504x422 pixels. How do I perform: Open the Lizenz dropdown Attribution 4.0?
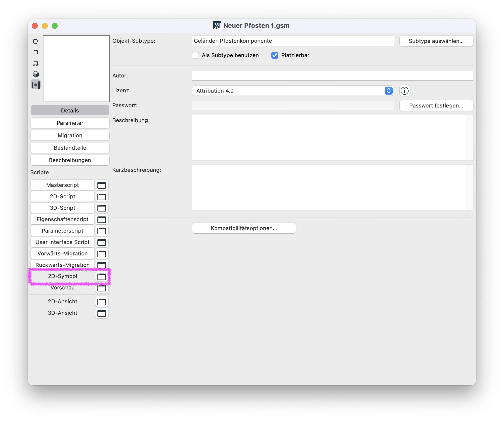(x=293, y=91)
